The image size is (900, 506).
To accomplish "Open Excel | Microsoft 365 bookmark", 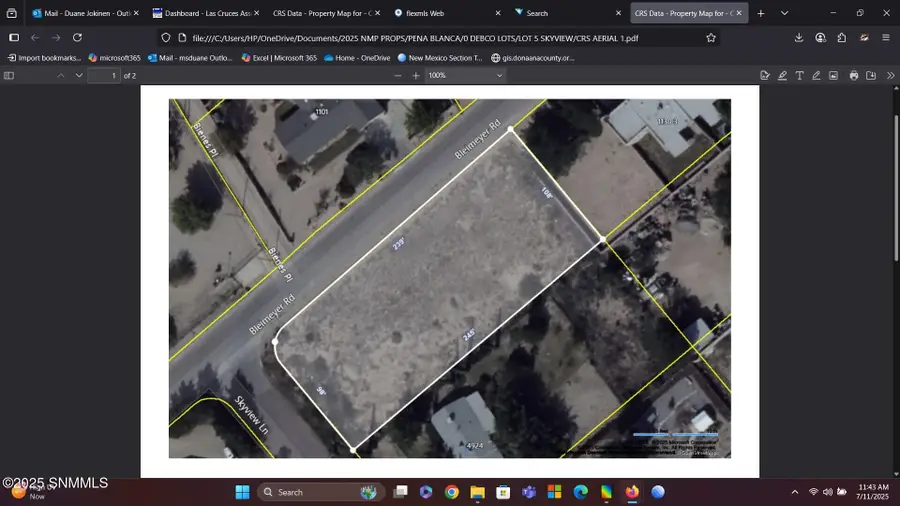I will click(279, 58).
